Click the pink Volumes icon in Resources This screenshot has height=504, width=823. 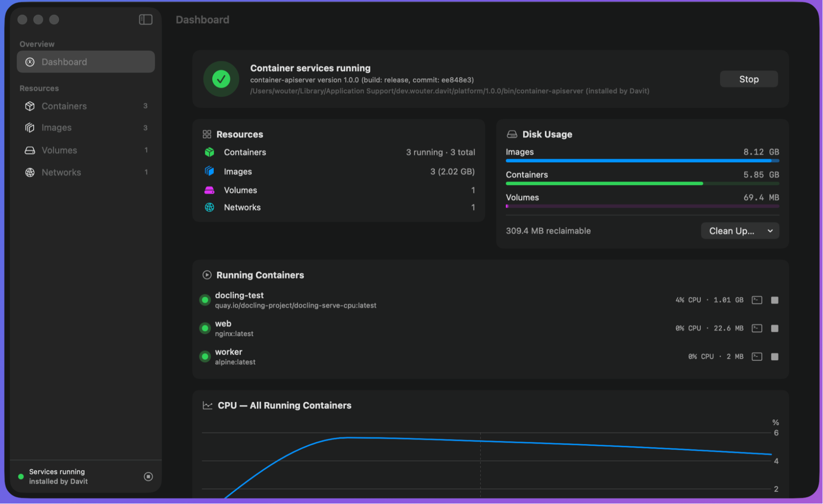pos(209,190)
